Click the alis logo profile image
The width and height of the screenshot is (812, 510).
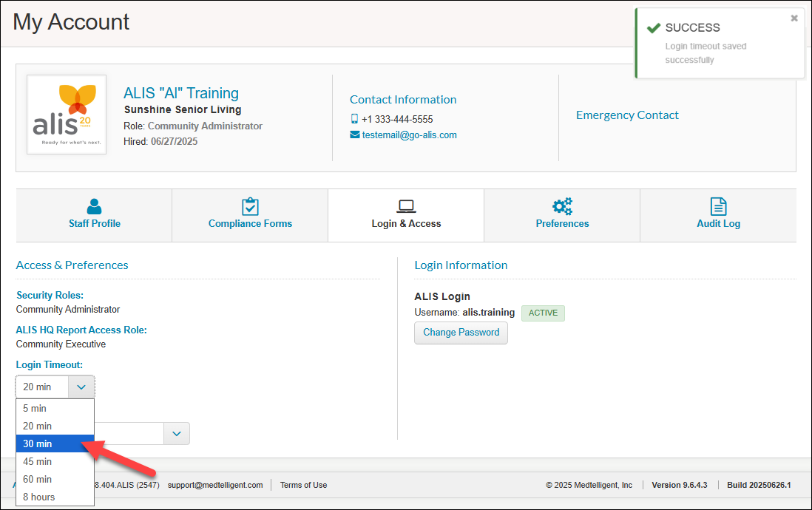pos(67,115)
